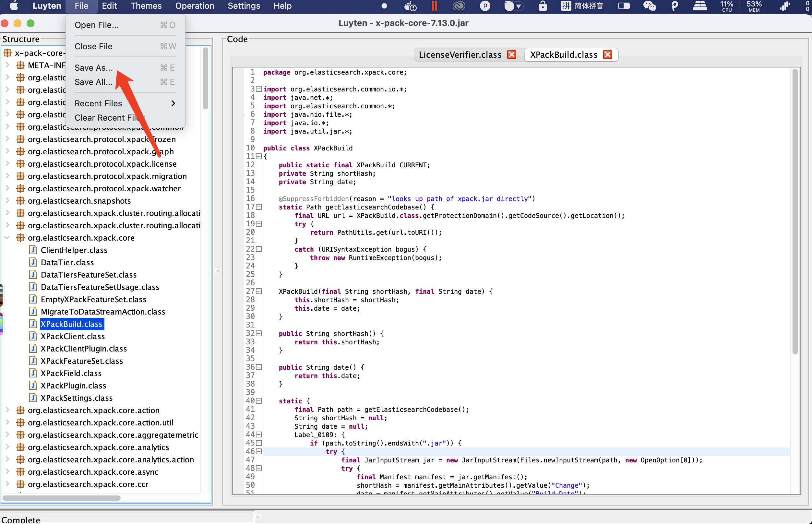Open the Help menu
The image size is (812, 524).
point(282,6)
